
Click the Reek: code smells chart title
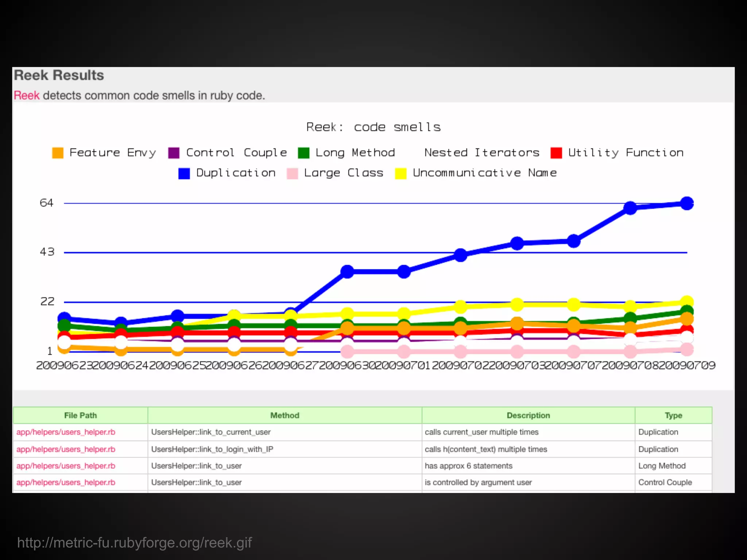(x=373, y=127)
